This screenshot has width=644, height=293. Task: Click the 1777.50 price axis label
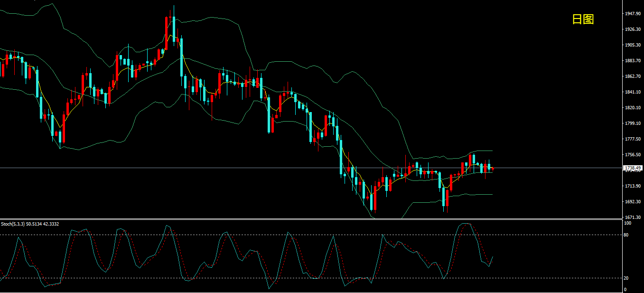click(x=633, y=139)
